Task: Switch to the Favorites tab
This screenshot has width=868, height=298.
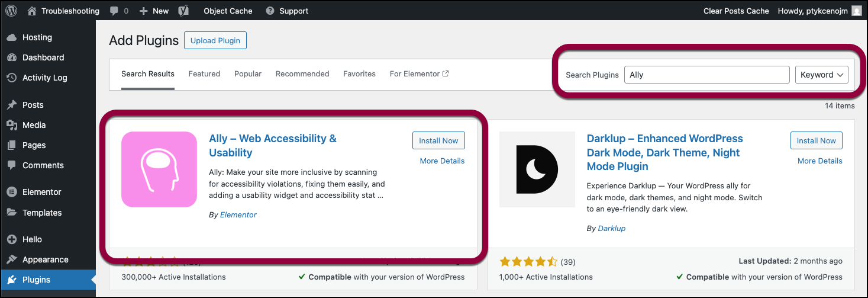Action: tap(359, 74)
